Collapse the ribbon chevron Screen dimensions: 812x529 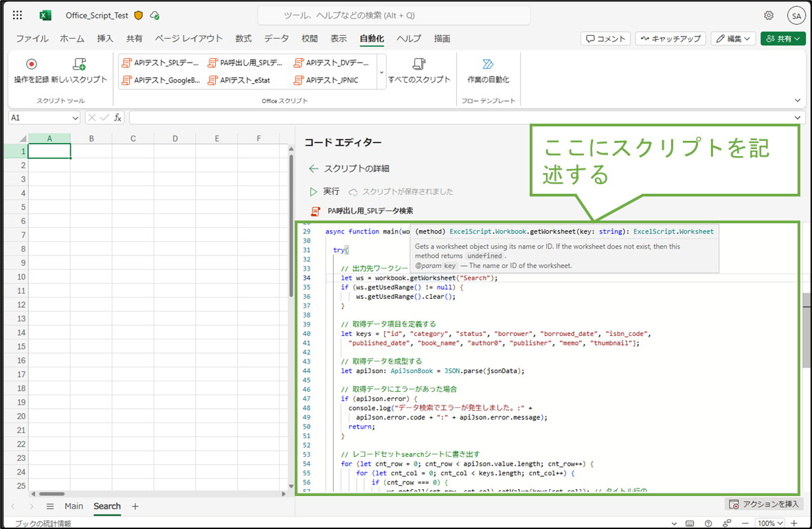pos(798,100)
